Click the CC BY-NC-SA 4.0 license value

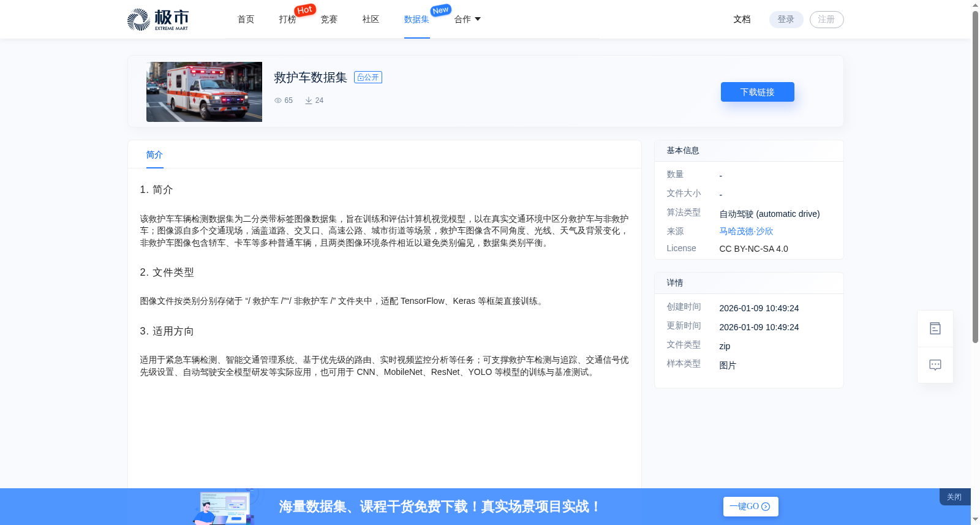coord(753,249)
